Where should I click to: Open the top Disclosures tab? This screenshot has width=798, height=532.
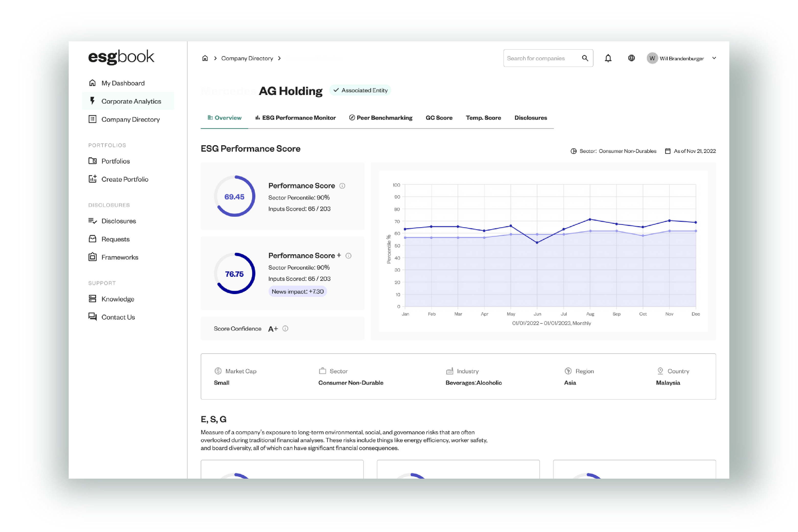pos(531,118)
